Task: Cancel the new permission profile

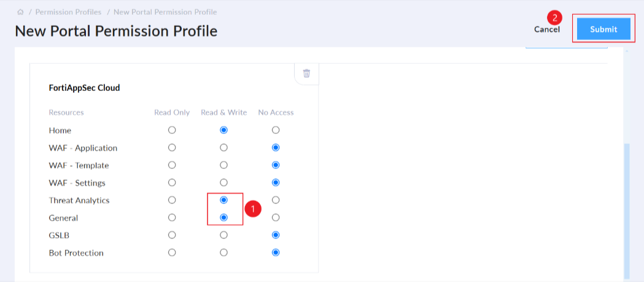Action: point(546,29)
